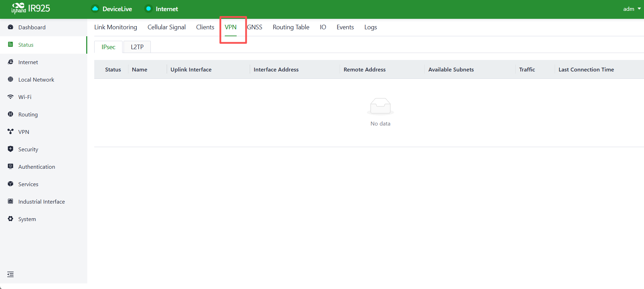Viewport: 644px width, 289px height.
Task: Open the Events tab
Action: pyautogui.click(x=345, y=27)
